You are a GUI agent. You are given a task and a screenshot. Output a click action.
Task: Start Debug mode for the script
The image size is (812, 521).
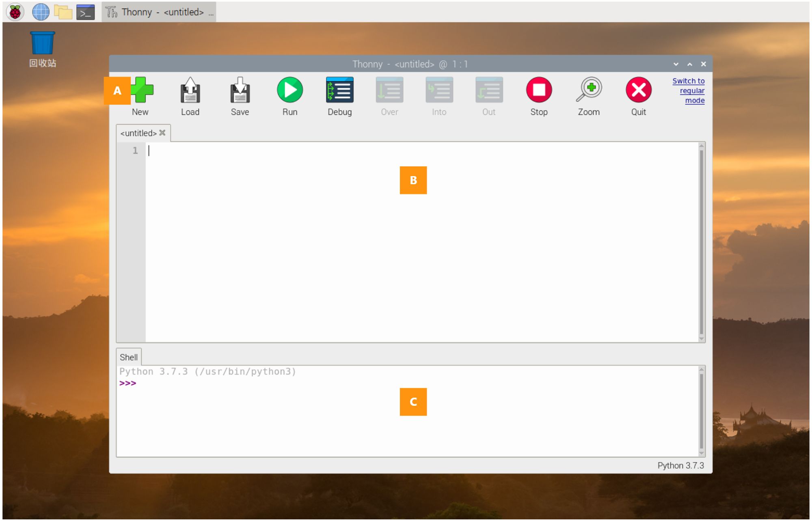pos(340,90)
